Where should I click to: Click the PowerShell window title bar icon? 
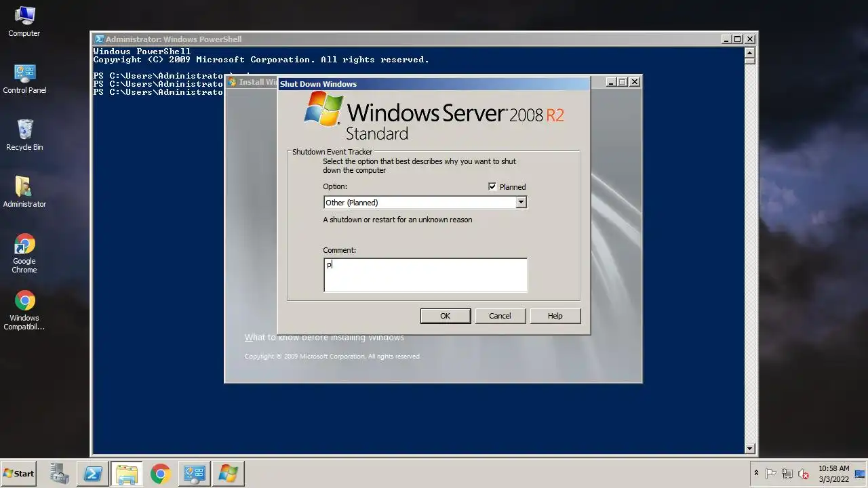click(x=99, y=39)
